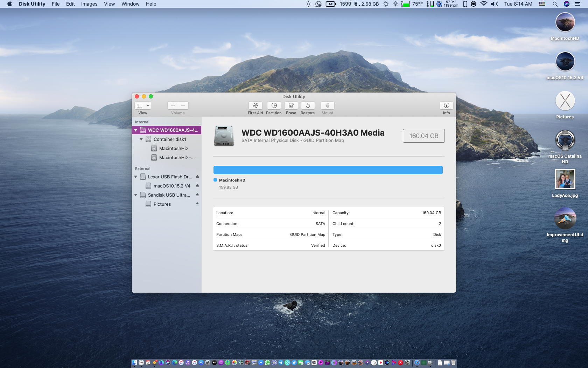588x368 pixels.
Task: Collapse the Sandisk USB Ultra triangle
Action: [136, 195]
